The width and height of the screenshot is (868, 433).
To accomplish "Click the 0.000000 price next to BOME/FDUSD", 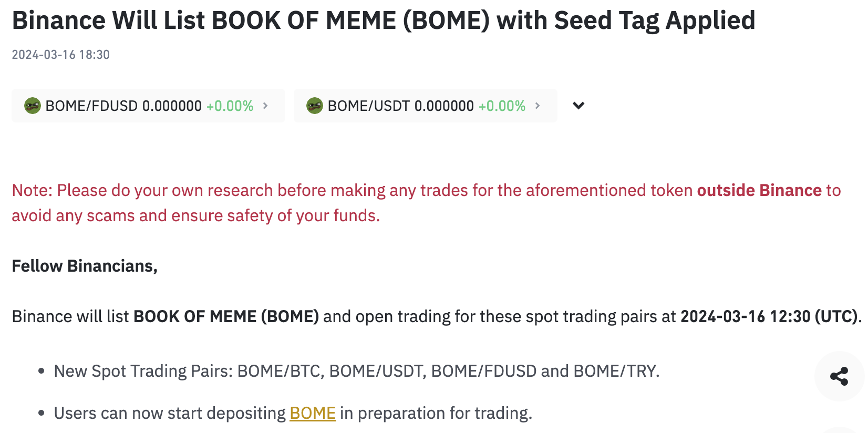I will click(x=172, y=106).
